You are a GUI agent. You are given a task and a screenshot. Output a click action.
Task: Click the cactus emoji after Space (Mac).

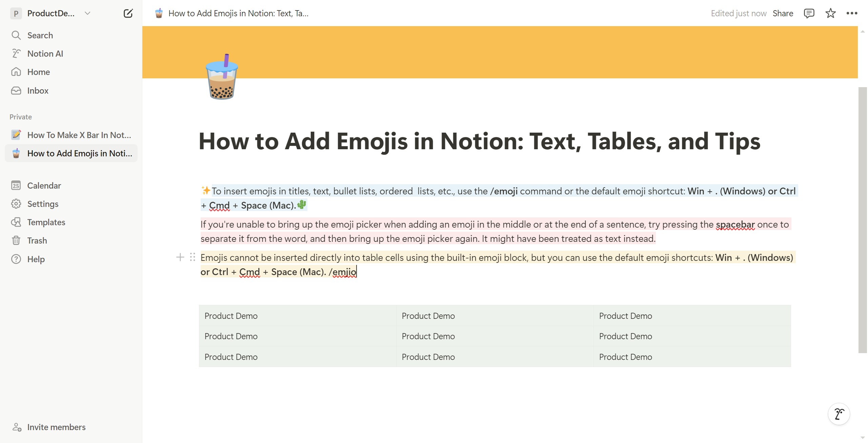[x=302, y=205]
